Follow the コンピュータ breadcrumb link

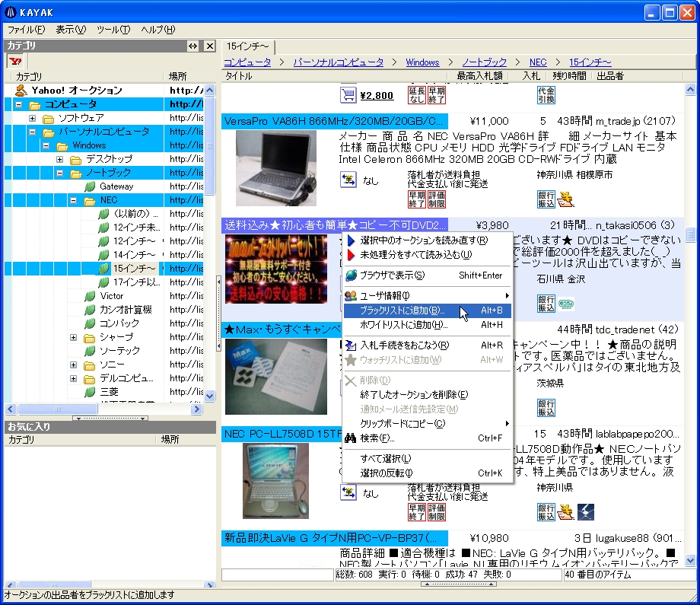click(247, 62)
